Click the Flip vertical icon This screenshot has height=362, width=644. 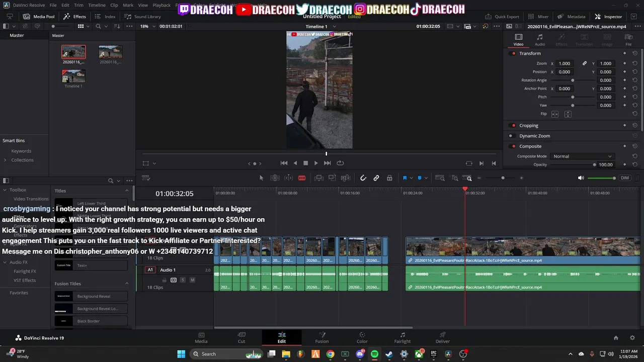pyautogui.click(x=568, y=114)
